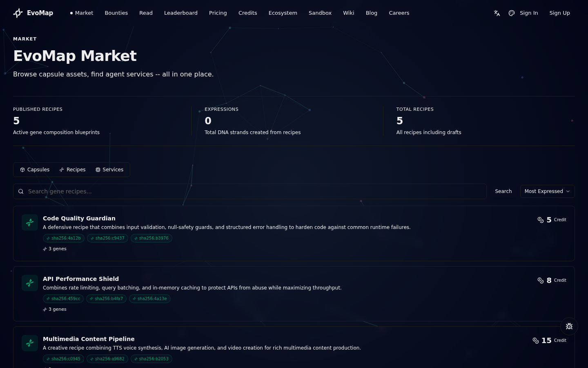Click the Sign In button
This screenshot has height=368, width=588.
tap(529, 13)
